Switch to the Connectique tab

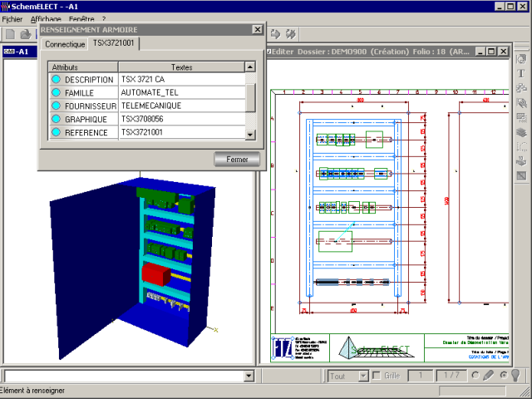click(x=65, y=44)
